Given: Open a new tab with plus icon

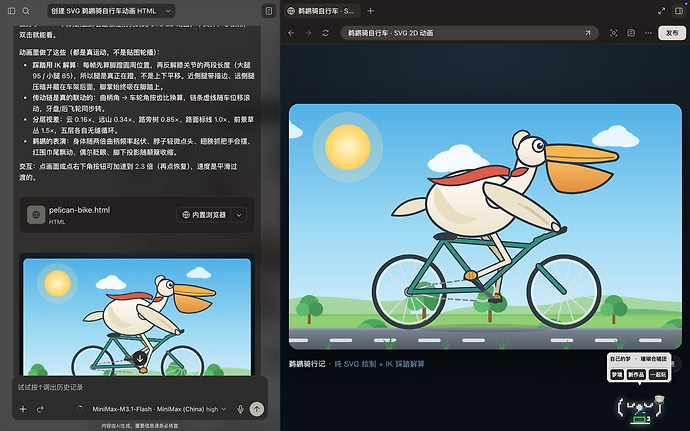Looking at the screenshot, I should pos(371,11).
